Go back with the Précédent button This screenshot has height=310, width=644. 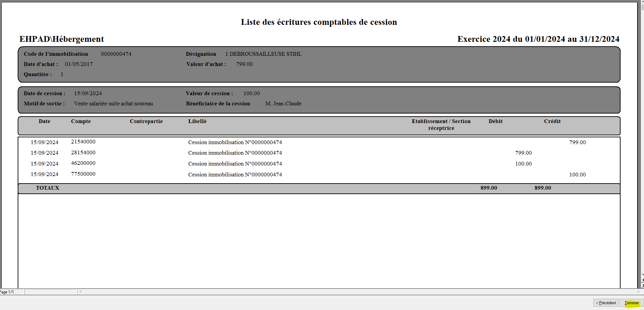(606, 303)
